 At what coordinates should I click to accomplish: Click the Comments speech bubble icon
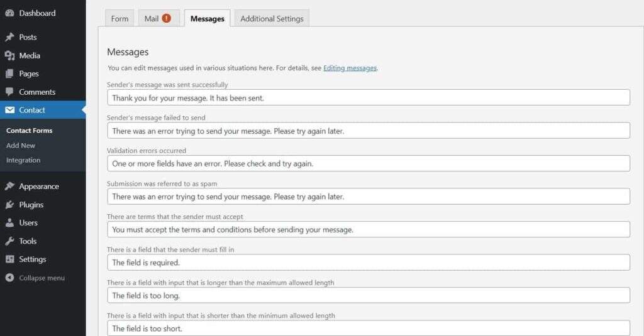(9, 92)
